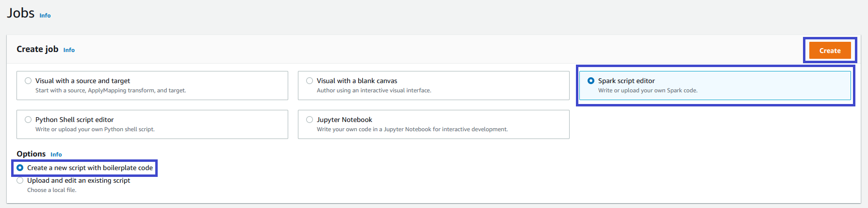The height and width of the screenshot is (208, 868).
Task: Click the Create job panel title
Action: (x=37, y=49)
